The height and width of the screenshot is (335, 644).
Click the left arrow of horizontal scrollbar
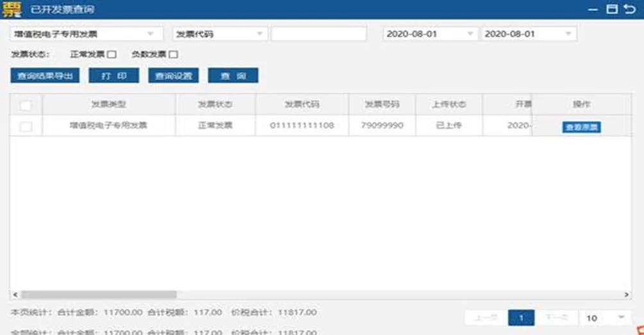coord(15,295)
